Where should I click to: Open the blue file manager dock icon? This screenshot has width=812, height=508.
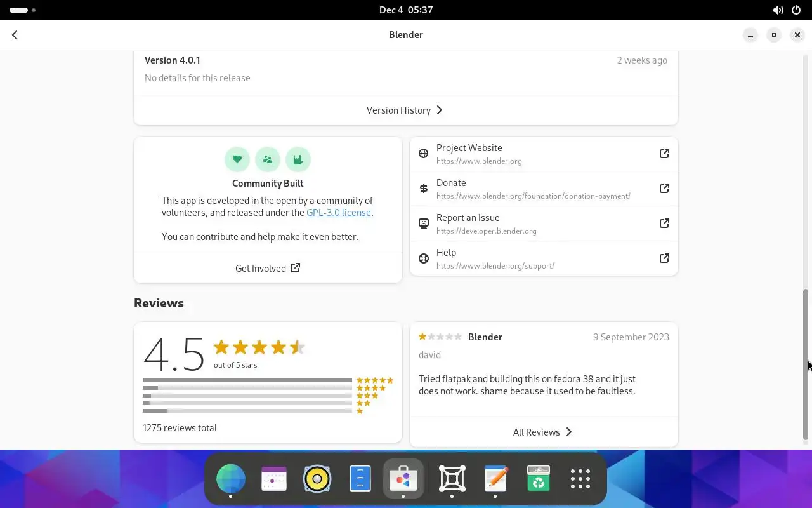[360, 479]
